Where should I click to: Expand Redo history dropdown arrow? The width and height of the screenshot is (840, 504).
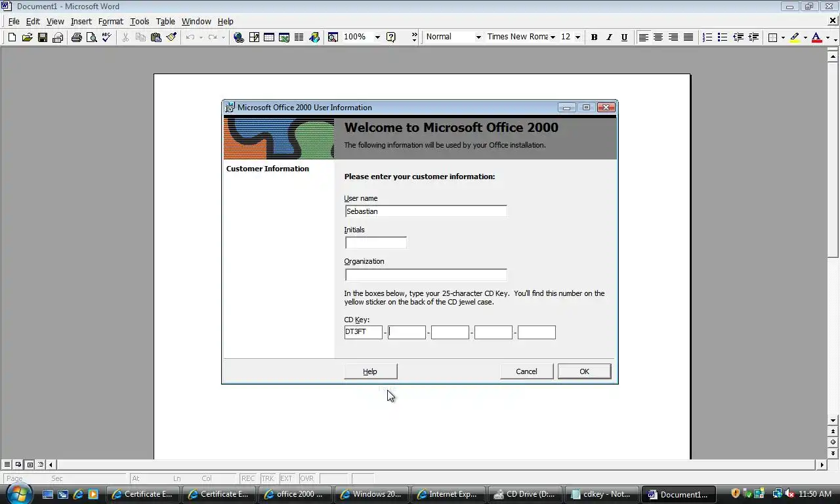click(x=223, y=37)
